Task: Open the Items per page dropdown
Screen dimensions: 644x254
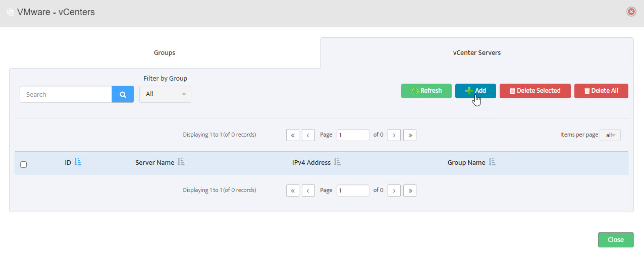Action: [x=610, y=135]
